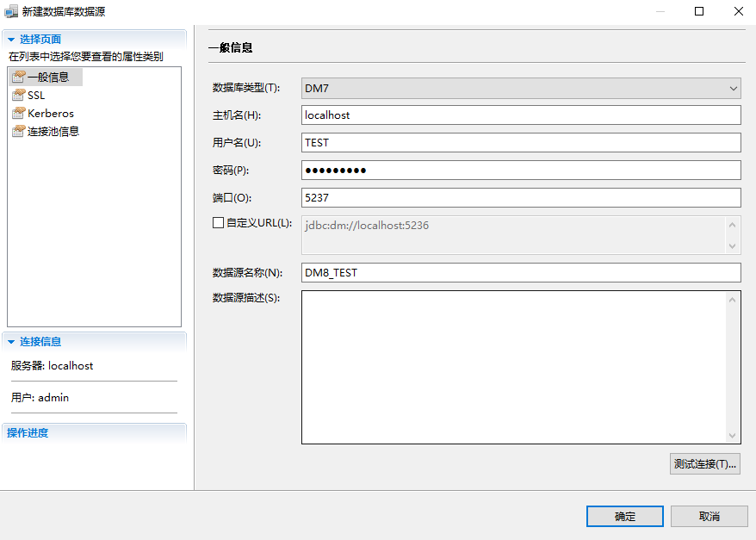The width and height of the screenshot is (756, 540).
Task: Maximize the 新建数据库数据源 window
Action: coord(699,11)
